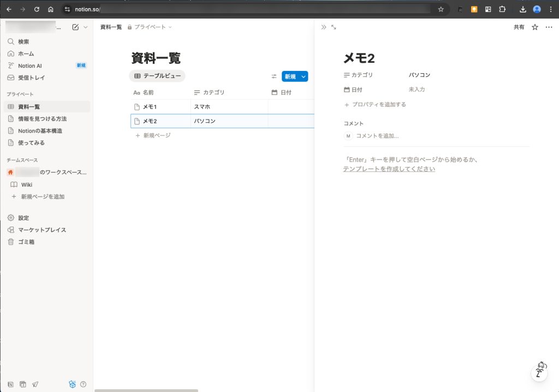Click 新規ページを追加 in the sidebar

click(x=47, y=197)
